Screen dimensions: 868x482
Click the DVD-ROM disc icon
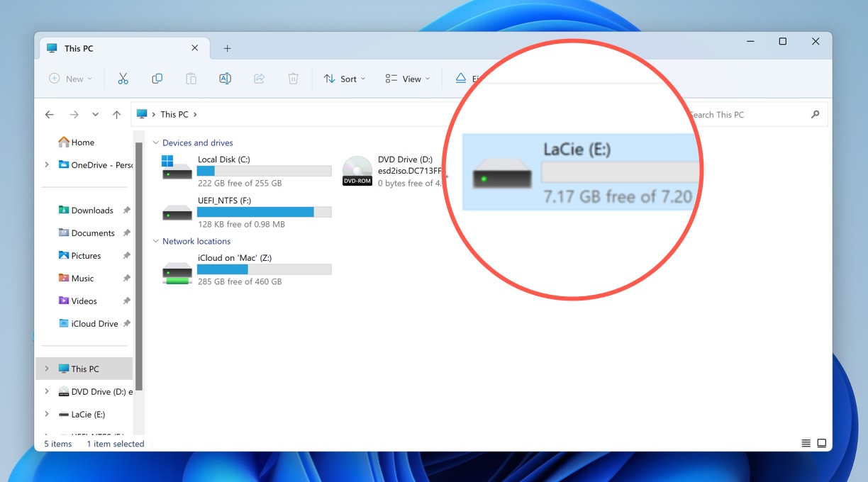(357, 171)
